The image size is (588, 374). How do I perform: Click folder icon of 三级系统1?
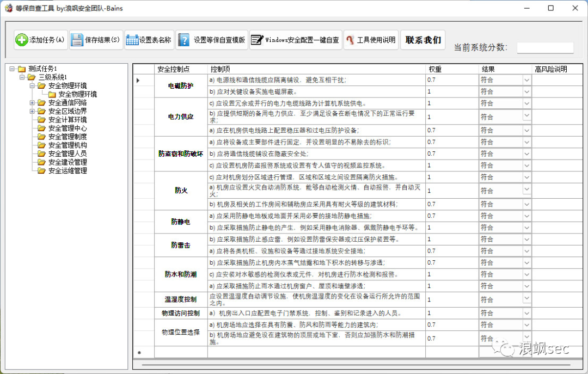pos(32,77)
